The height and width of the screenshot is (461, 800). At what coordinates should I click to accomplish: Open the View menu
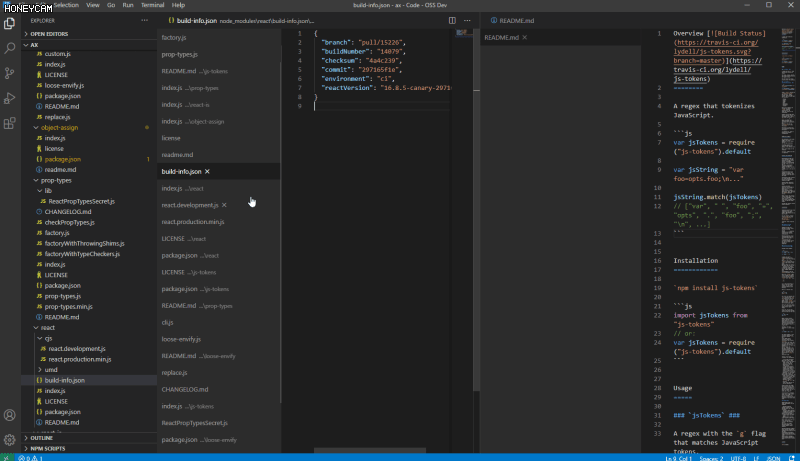coord(93,5)
